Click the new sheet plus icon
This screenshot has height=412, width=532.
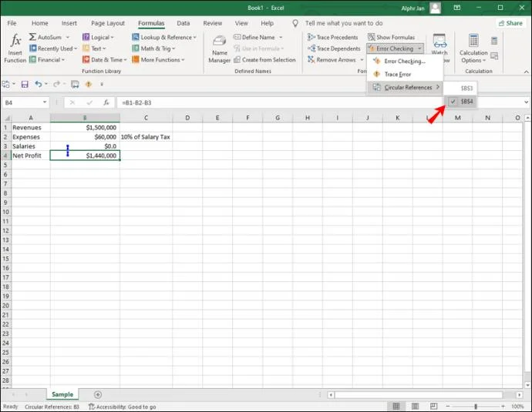tap(98, 394)
